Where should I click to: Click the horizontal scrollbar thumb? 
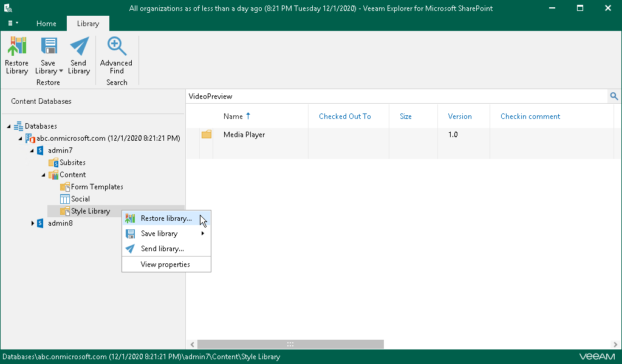point(290,344)
